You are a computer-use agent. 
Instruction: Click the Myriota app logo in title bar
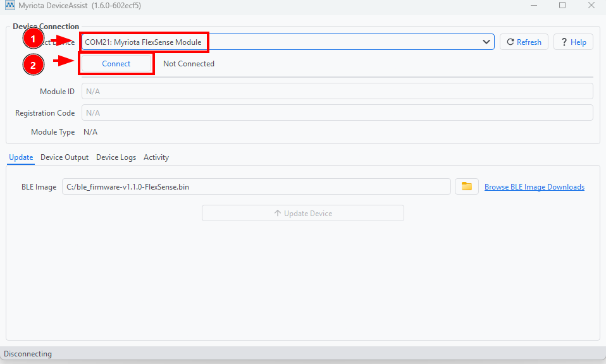(9, 6)
